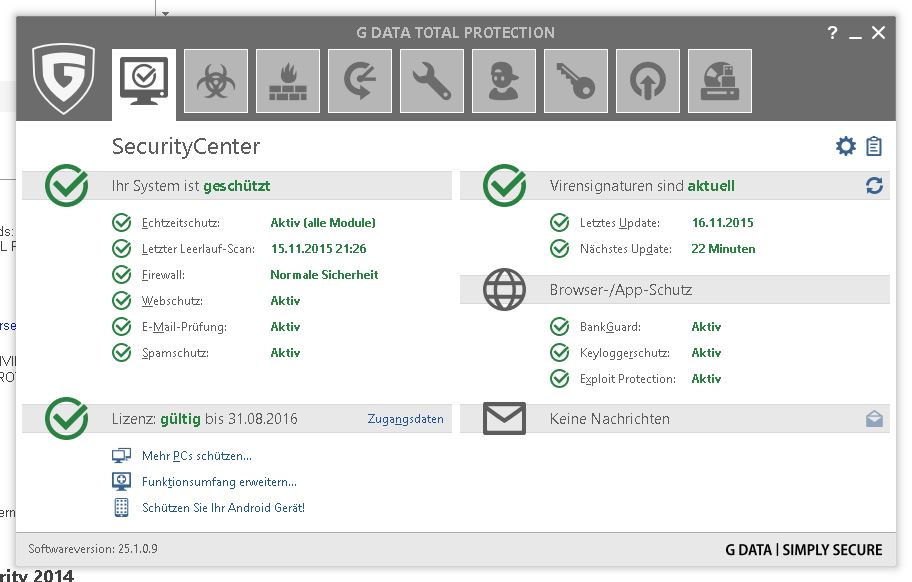This screenshot has width=912, height=582.
Task: Click the Webschutz label
Action: click(172, 301)
